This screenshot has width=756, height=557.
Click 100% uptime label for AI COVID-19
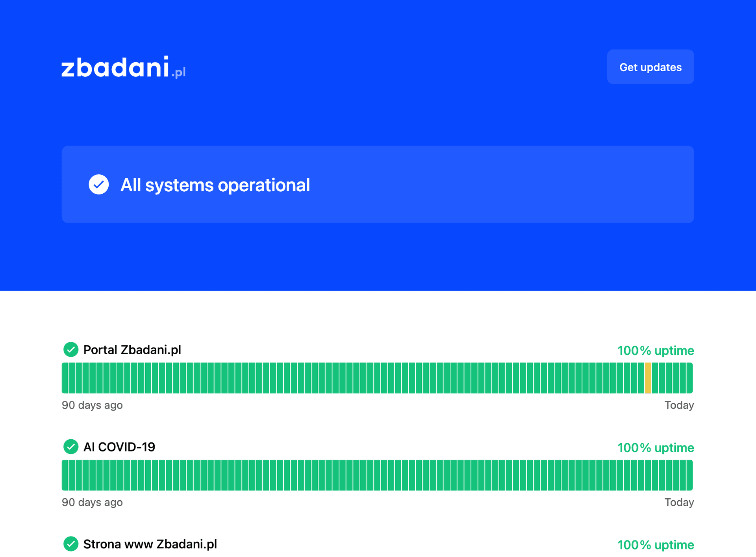click(656, 448)
